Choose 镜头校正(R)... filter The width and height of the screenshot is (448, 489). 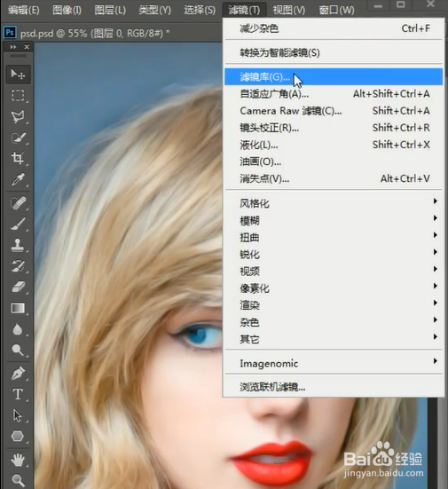click(x=334, y=128)
